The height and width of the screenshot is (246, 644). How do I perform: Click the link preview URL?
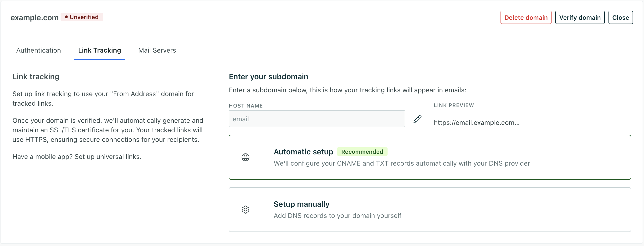coord(476,123)
